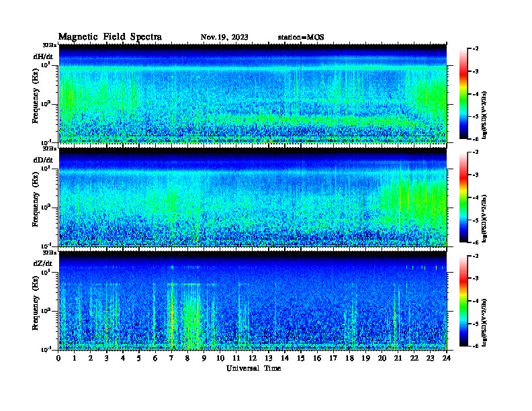Viewport: 532px width, 411px height.
Task: Click hour label "24" on the time axis
Action: [x=447, y=359]
